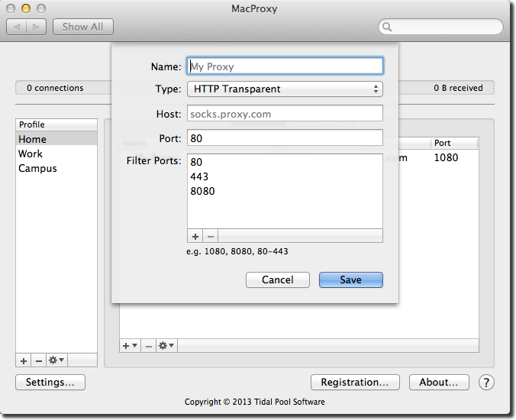The image size is (516, 420).
Task: Click the Host input field
Action: [x=285, y=114]
